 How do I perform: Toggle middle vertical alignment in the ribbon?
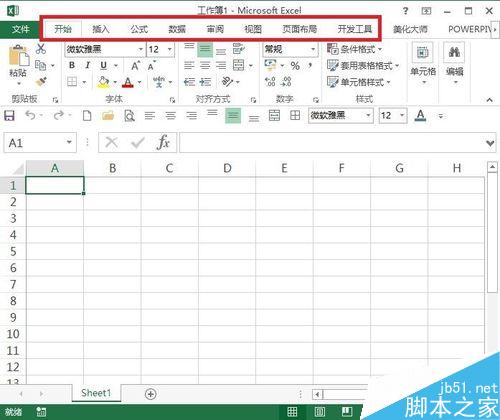point(205,50)
